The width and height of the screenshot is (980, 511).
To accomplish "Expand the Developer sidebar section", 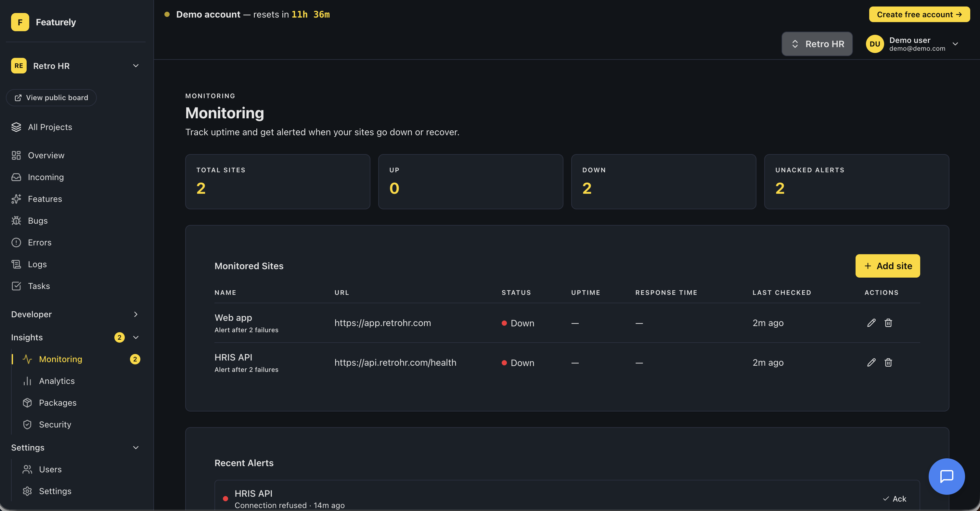I will coord(135,314).
